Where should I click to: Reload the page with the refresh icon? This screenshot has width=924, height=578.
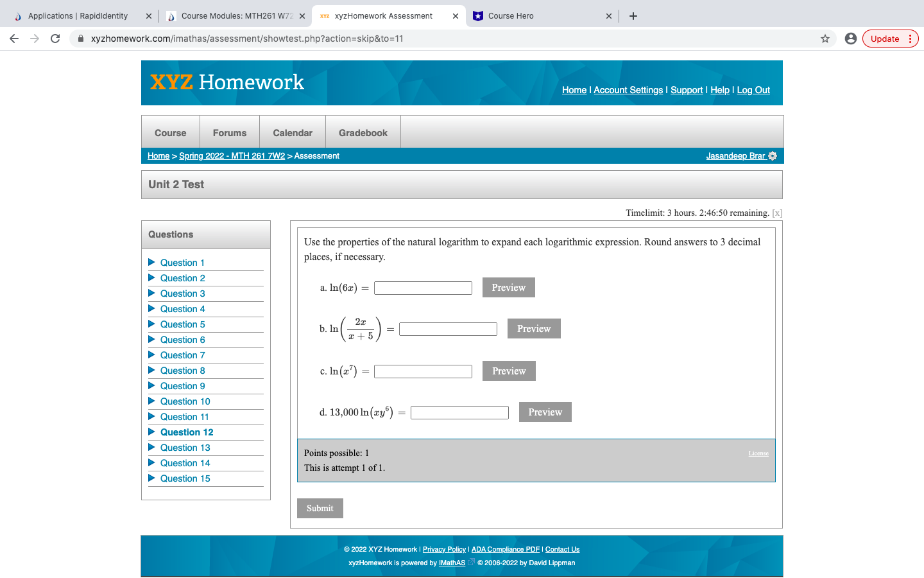pos(55,39)
